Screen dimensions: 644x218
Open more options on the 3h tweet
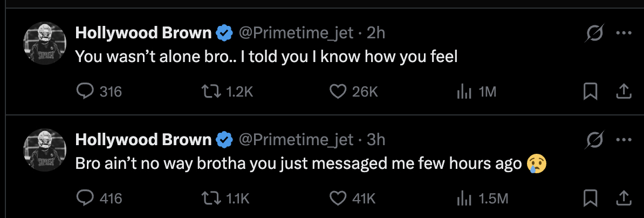tap(624, 140)
